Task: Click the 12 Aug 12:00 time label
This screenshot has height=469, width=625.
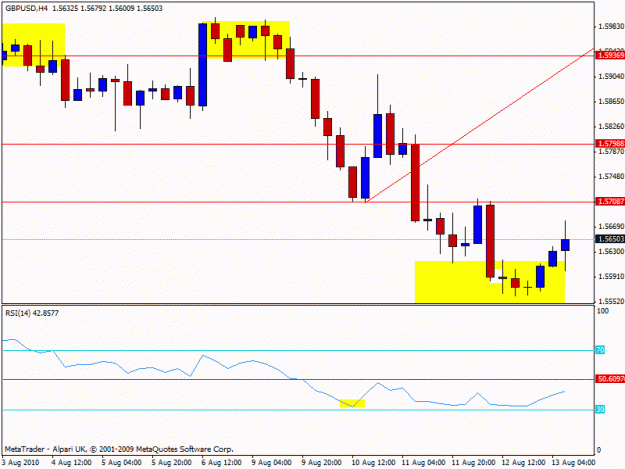Action: pos(523,463)
